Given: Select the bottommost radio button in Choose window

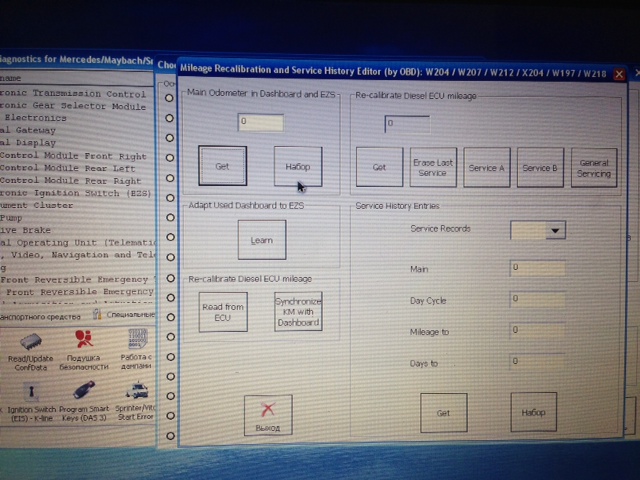Looking at the screenshot, I should [170, 436].
